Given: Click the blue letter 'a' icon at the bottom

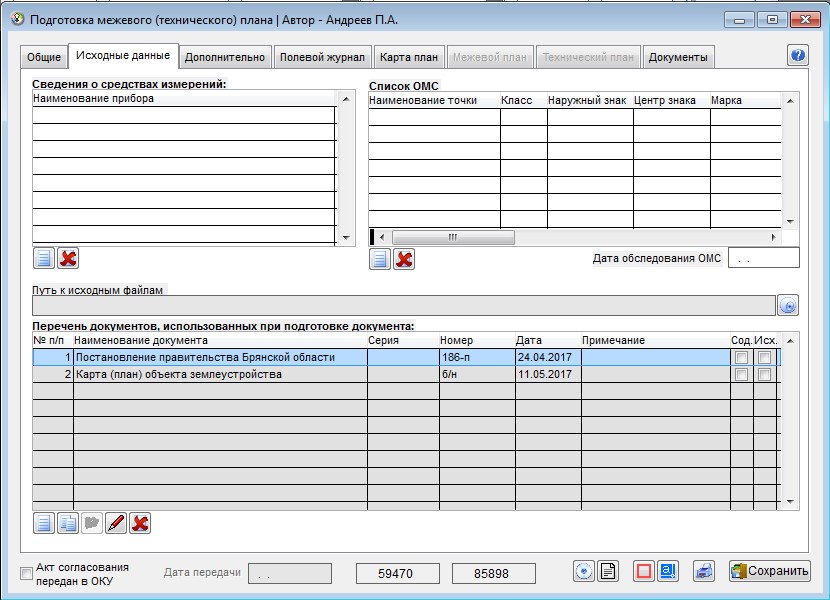Looking at the screenshot, I should 668,571.
